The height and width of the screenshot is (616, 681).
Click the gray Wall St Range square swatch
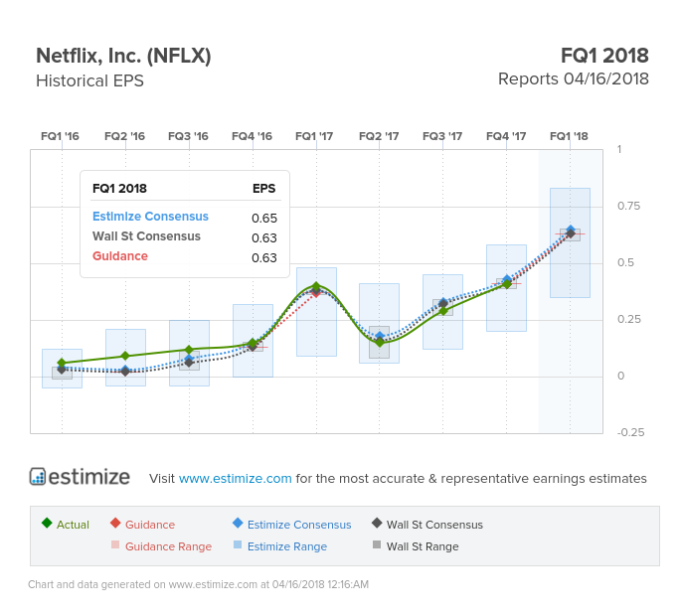377,544
